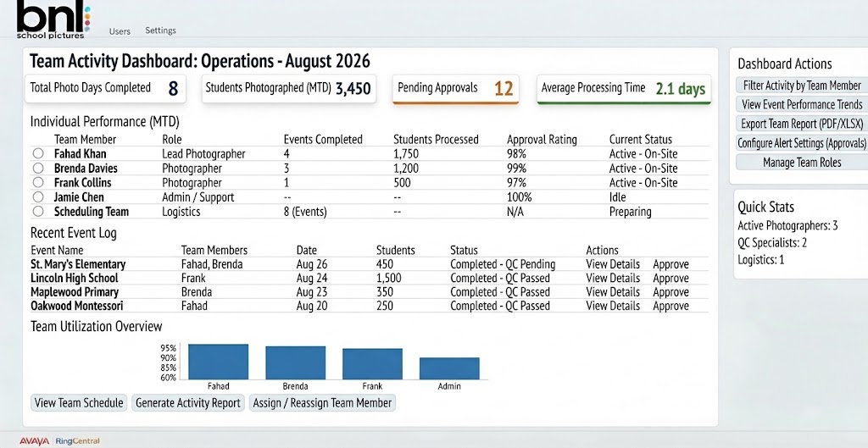Click the Avaya logo in footer
The width and height of the screenshot is (868, 448).
point(35,441)
